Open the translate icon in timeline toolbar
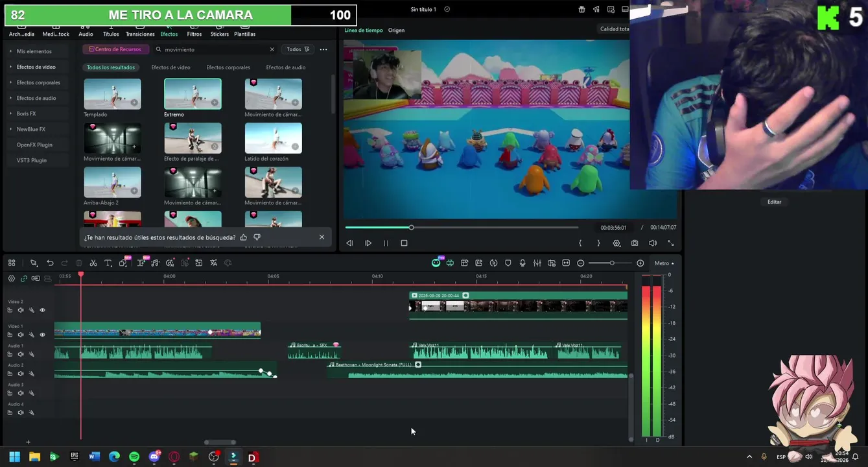Viewport: 868px width, 467px height. pyautogui.click(x=213, y=263)
